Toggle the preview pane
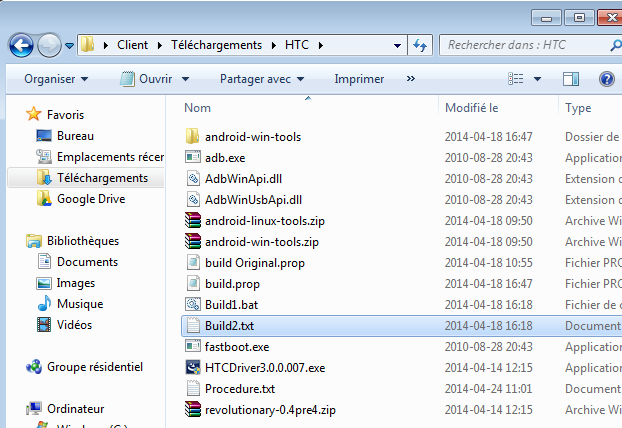This screenshot has height=428, width=622. coord(571,79)
